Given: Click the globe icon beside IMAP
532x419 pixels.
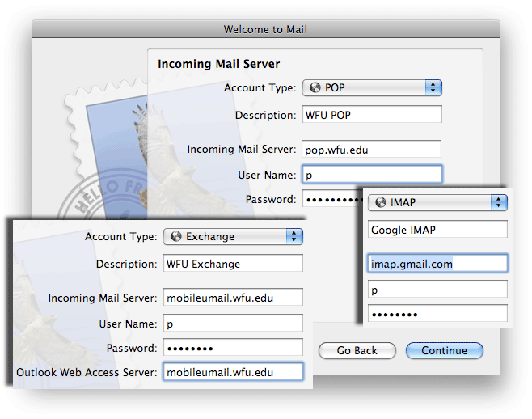Looking at the screenshot, I should [x=381, y=202].
